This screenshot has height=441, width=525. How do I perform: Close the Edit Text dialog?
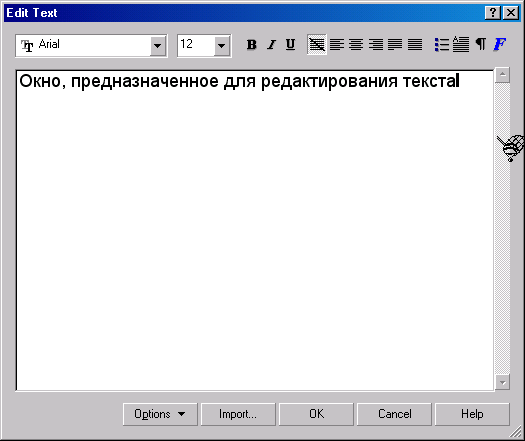click(511, 13)
